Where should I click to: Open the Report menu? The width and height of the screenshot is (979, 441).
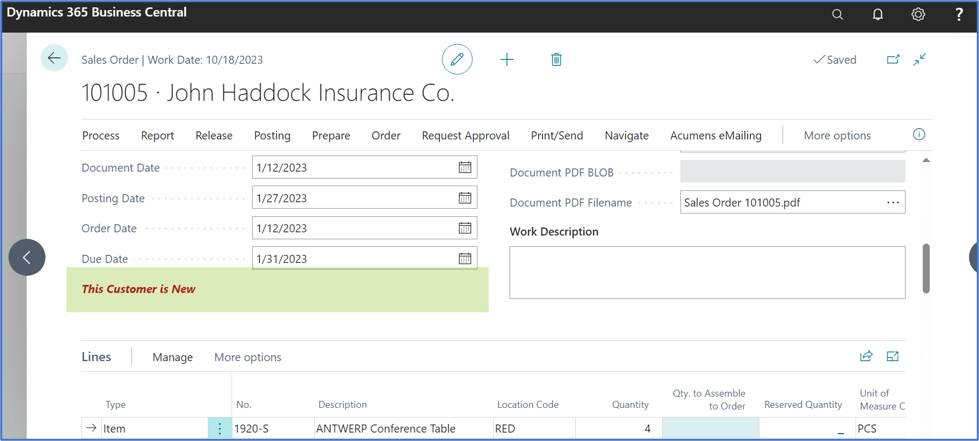pyautogui.click(x=157, y=136)
